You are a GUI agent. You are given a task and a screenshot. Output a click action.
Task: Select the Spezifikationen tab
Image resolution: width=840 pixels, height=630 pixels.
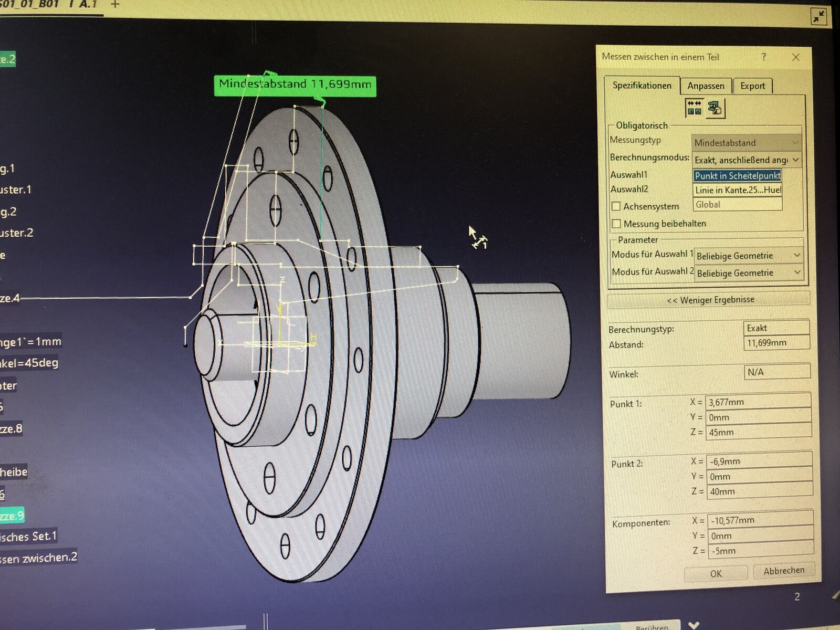(x=642, y=86)
